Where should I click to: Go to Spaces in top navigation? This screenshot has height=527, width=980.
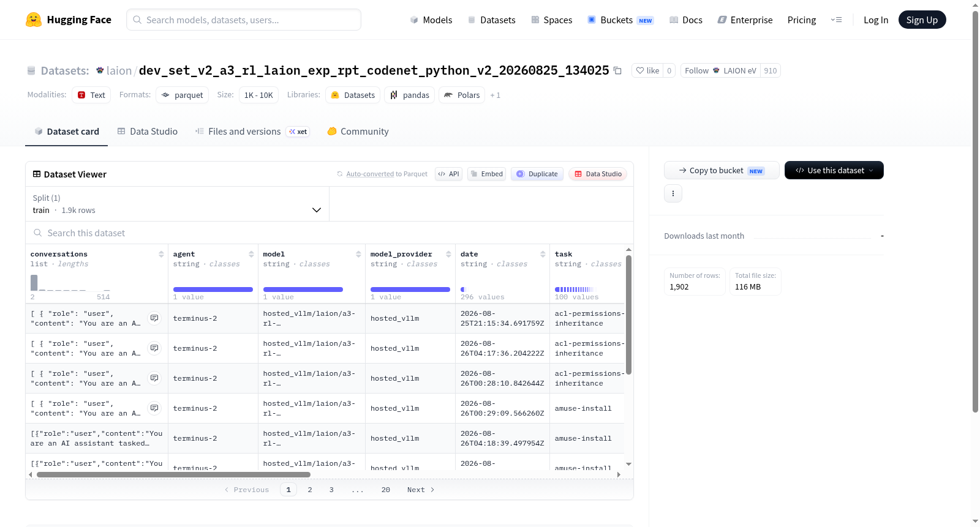551,20
